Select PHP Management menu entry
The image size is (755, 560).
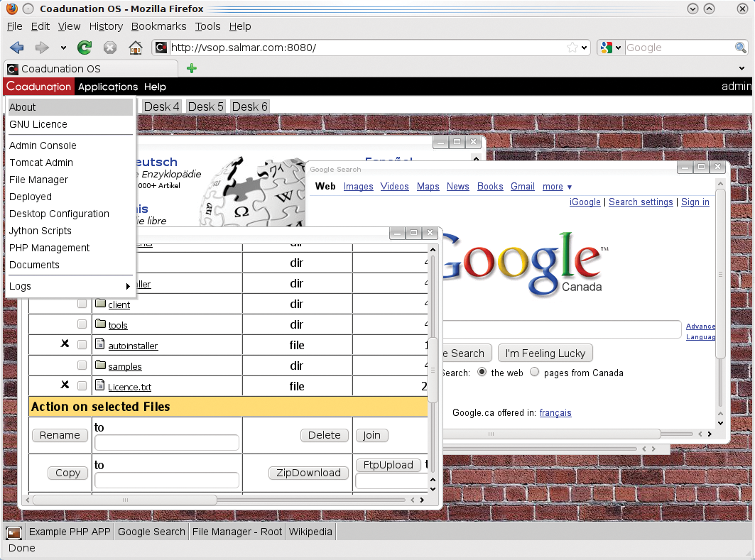click(x=70, y=248)
